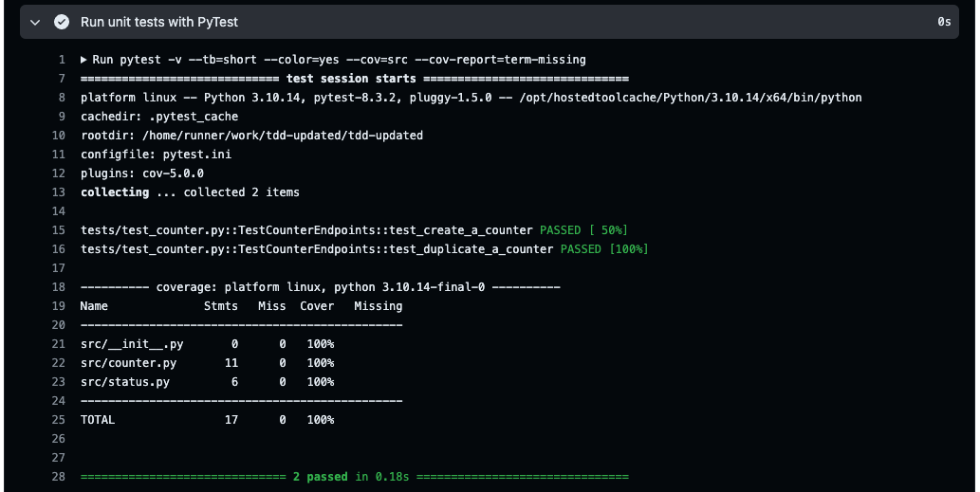Image resolution: width=980 pixels, height=492 pixels.
Task: Select log line number 15
Action: tap(59, 230)
